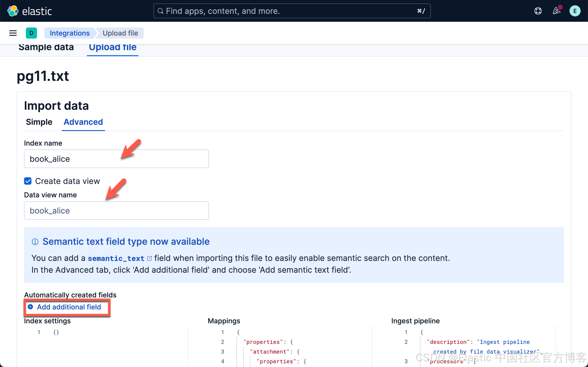Switch to the Simple import tab

pyautogui.click(x=39, y=122)
